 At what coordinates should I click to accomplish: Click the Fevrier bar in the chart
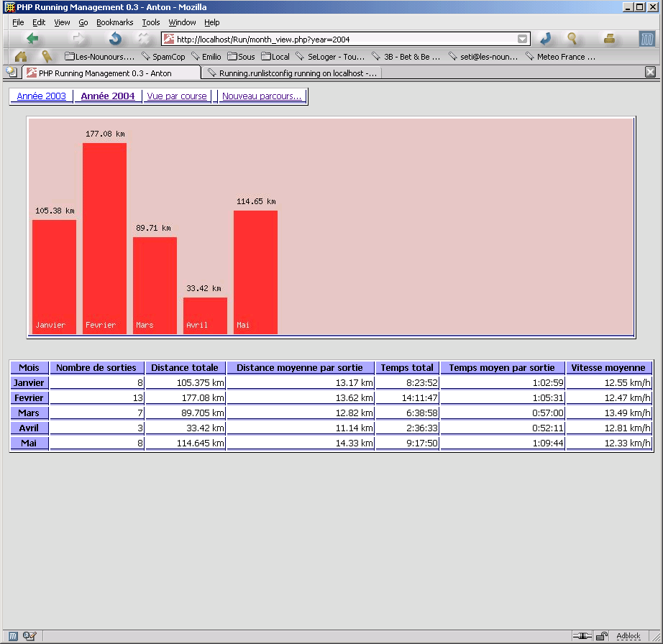tap(104, 237)
